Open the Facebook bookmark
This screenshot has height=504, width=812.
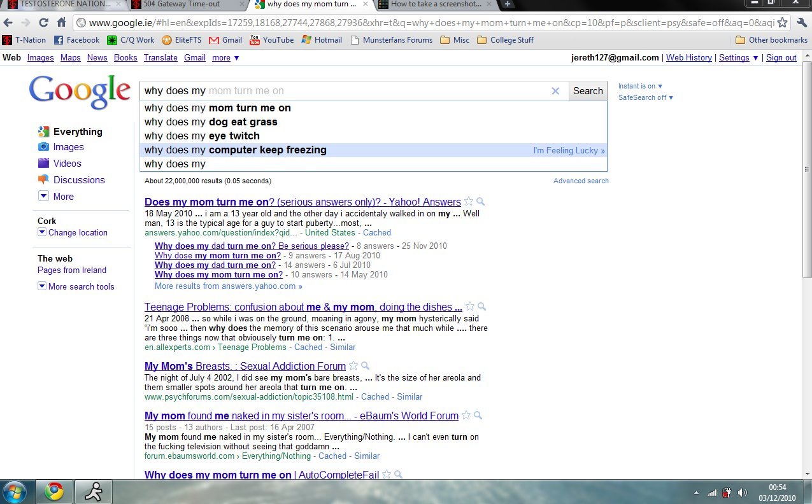(x=76, y=39)
